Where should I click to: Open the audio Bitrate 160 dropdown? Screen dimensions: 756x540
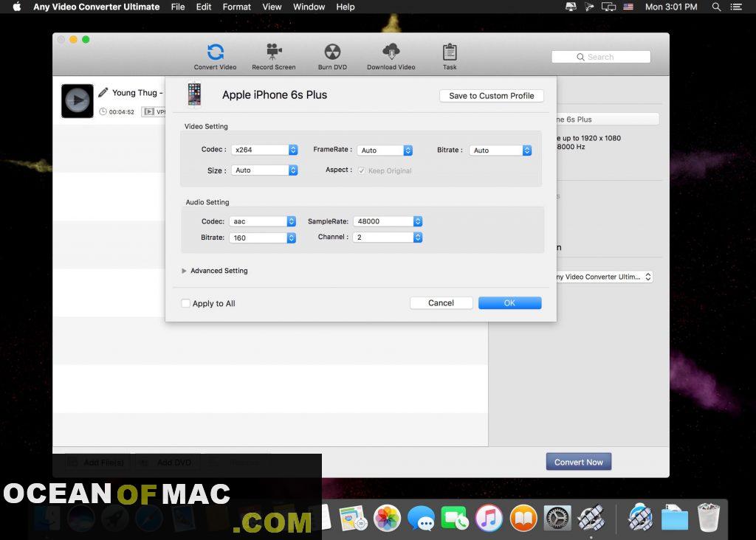pyautogui.click(x=262, y=238)
